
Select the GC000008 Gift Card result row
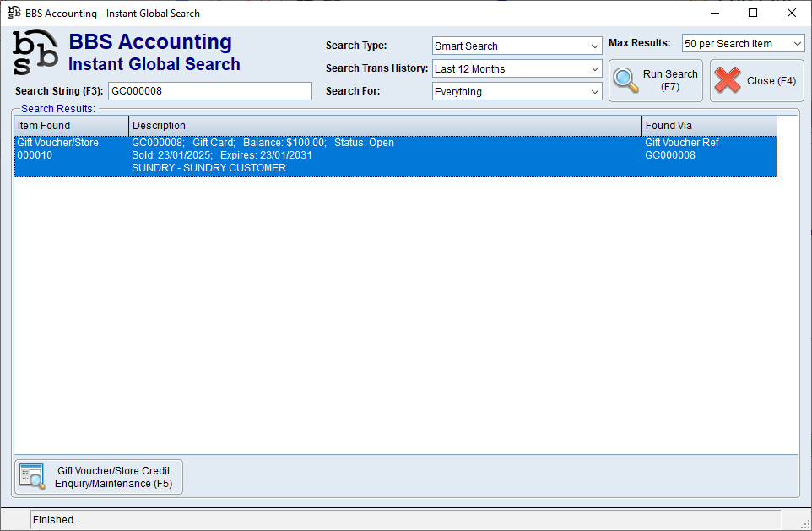click(x=385, y=155)
